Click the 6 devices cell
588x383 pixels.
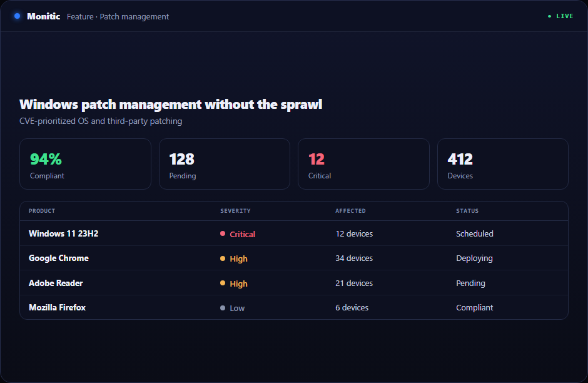click(352, 308)
